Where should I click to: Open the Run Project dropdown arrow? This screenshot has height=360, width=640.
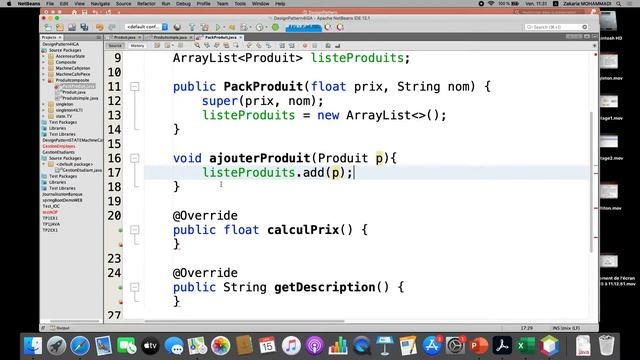(x=224, y=27)
